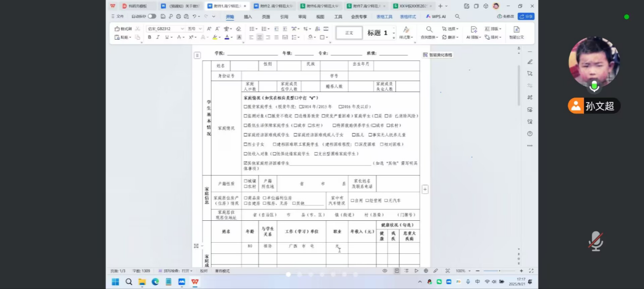
Task: Toggle the 自动保存 auto-save switch
Action: (x=152, y=16)
